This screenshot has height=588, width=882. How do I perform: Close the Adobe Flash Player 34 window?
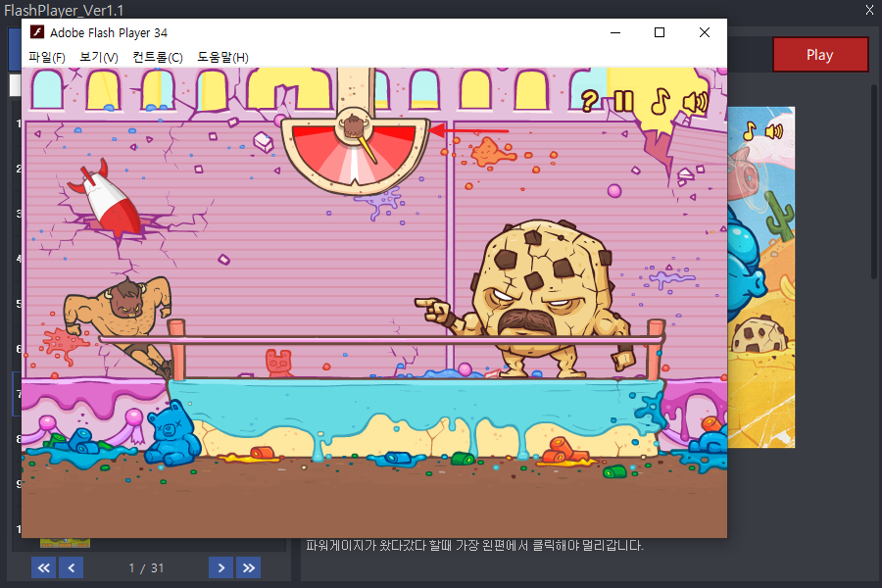tap(705, 32)
